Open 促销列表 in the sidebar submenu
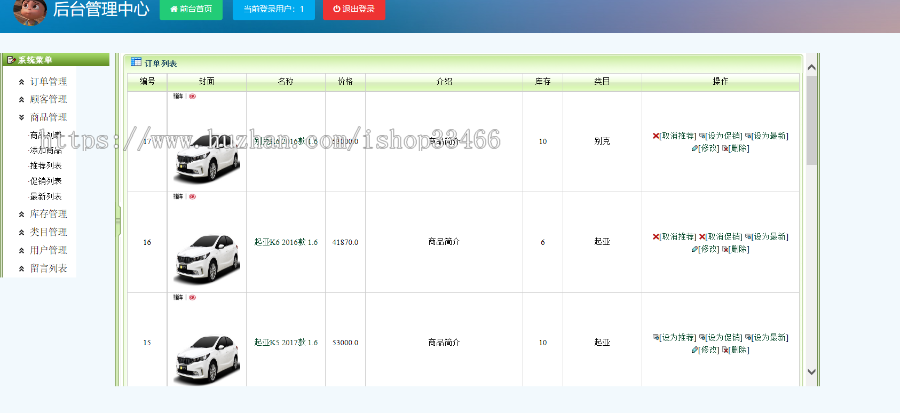This screenshot has width=900, height=413. pyautogui.click(x=45, y=181)
